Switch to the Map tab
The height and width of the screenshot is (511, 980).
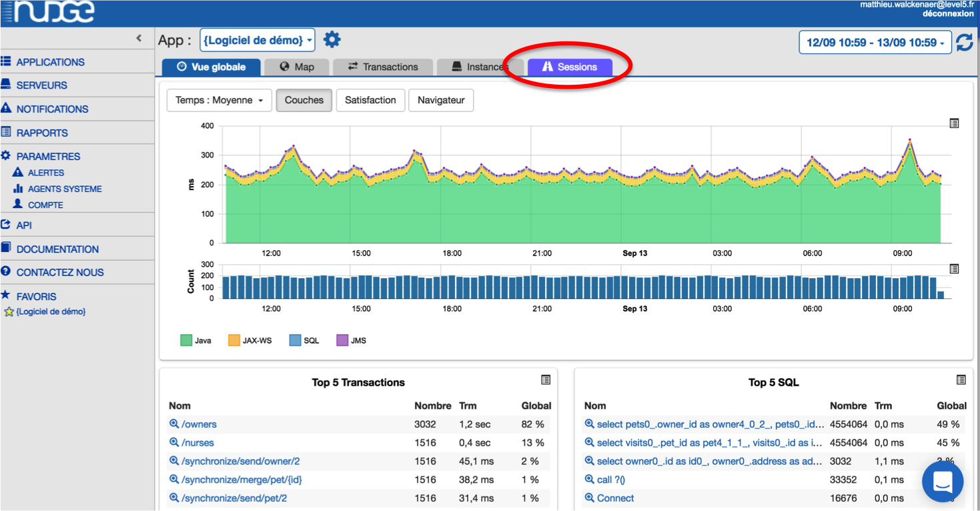pyautogui.click(x=296, y=66)
